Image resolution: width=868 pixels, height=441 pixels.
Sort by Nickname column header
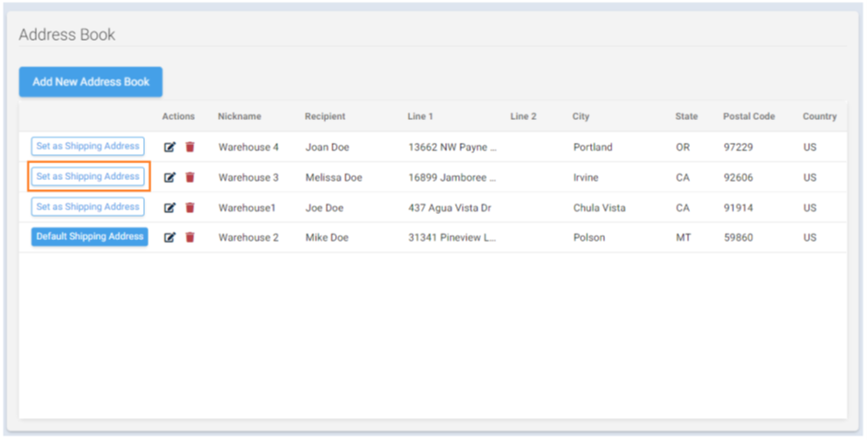click(239, 117)
